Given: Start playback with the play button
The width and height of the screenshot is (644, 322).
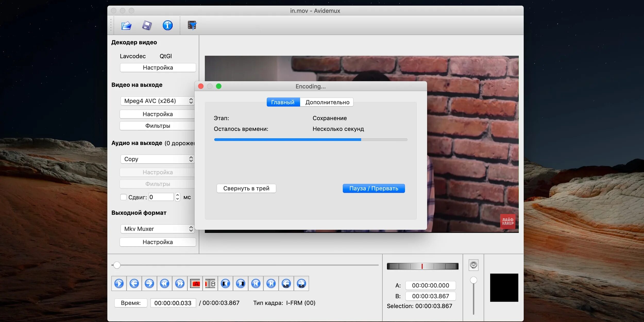Looking at the screenshot, I should click(119, 284).
